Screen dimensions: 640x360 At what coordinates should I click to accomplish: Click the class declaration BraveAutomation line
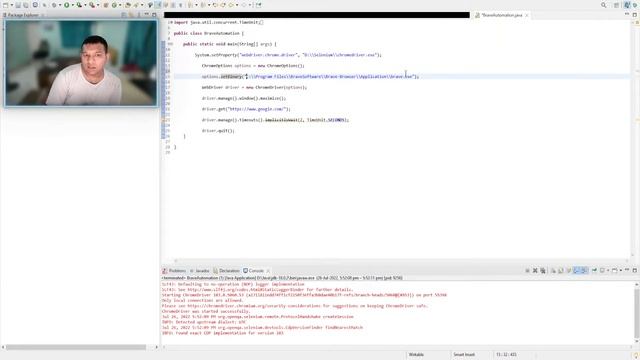209,33
